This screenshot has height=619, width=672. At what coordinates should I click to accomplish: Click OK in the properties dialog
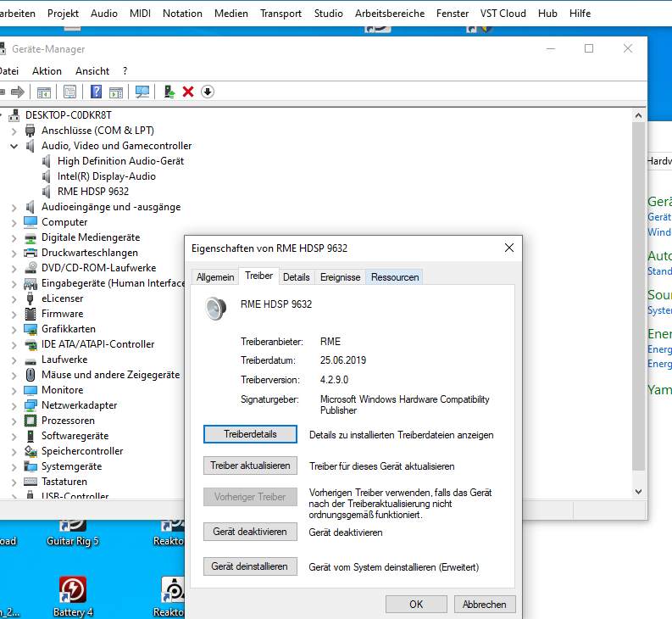coord(416,605)
